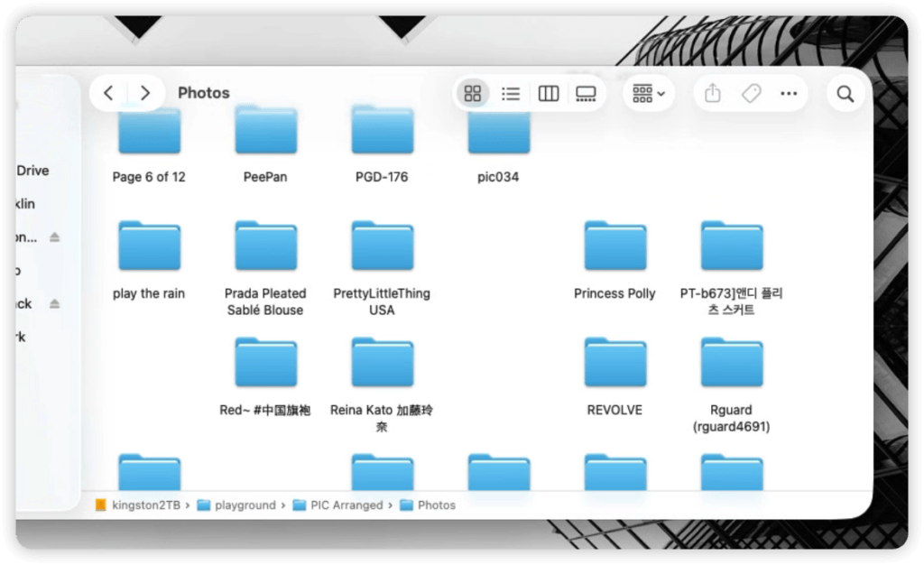Open the Finder search magnifier
Viewport: 924px width, 565px height.
click(845, 94)
